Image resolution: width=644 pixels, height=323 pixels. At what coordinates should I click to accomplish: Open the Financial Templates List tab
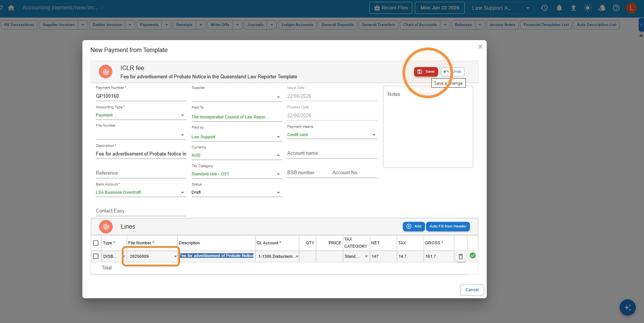click(x=546, y=25)
